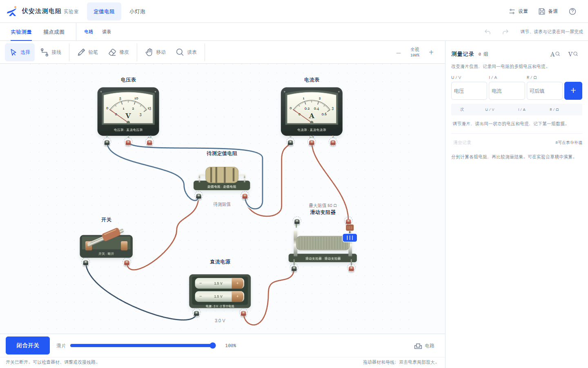Switch to the 小灯泡 tab
The image size is (588, 368).
(x=137, y=11)
